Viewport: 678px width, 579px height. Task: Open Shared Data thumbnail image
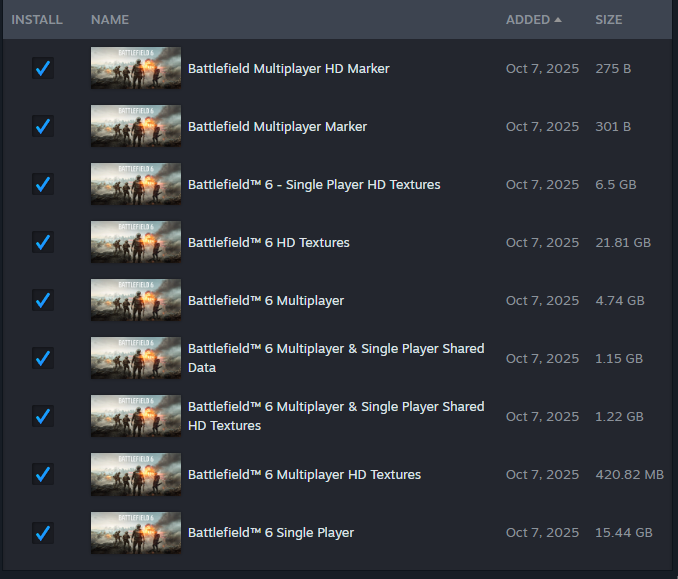click(136, 358)
